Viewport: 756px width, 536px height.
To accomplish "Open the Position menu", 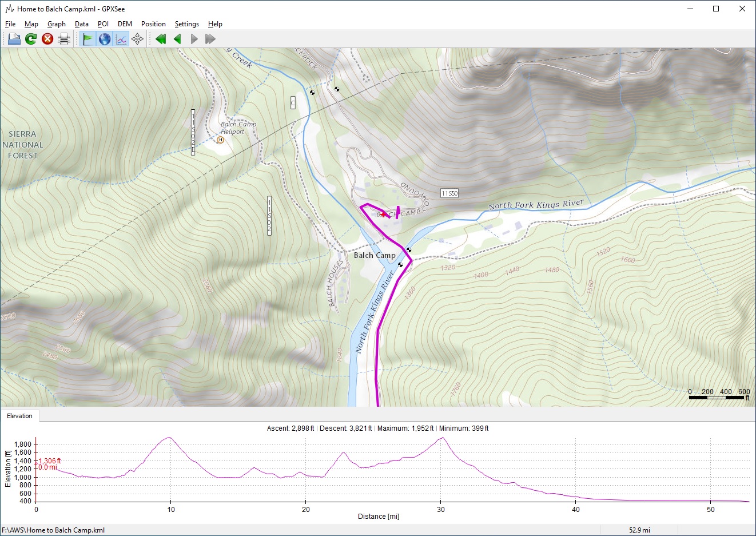I will click(x=153, y=24).
